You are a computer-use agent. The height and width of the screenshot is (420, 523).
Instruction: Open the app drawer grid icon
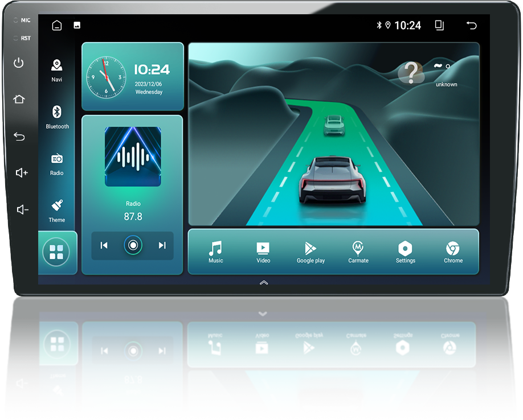point(56,251)
